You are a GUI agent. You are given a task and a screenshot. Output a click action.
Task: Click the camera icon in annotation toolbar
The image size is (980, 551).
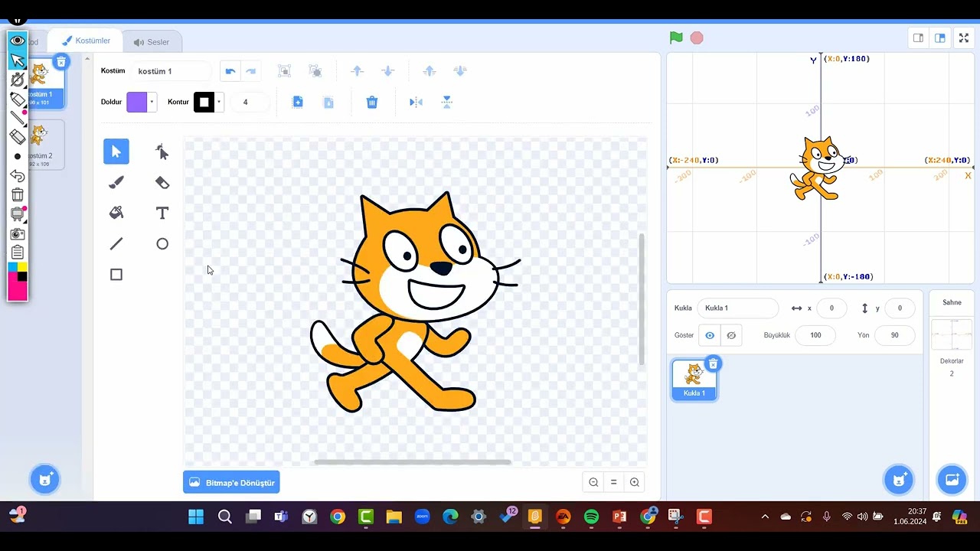(x=18, y=233)
